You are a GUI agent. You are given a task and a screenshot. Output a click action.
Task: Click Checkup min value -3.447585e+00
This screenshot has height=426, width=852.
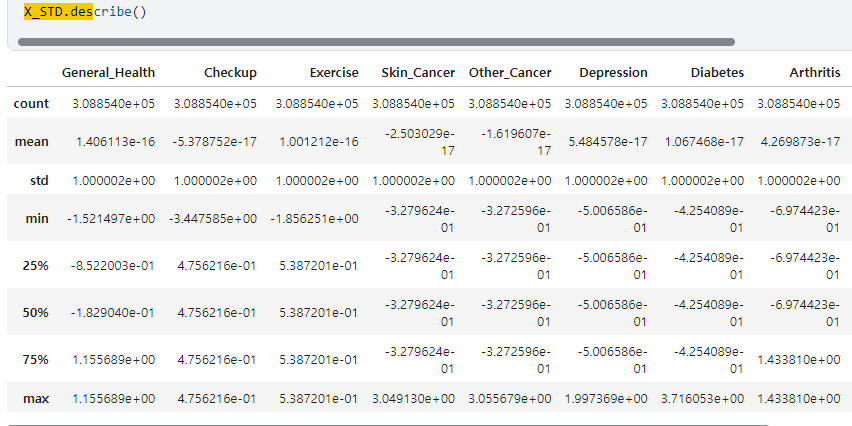[213, 219]
